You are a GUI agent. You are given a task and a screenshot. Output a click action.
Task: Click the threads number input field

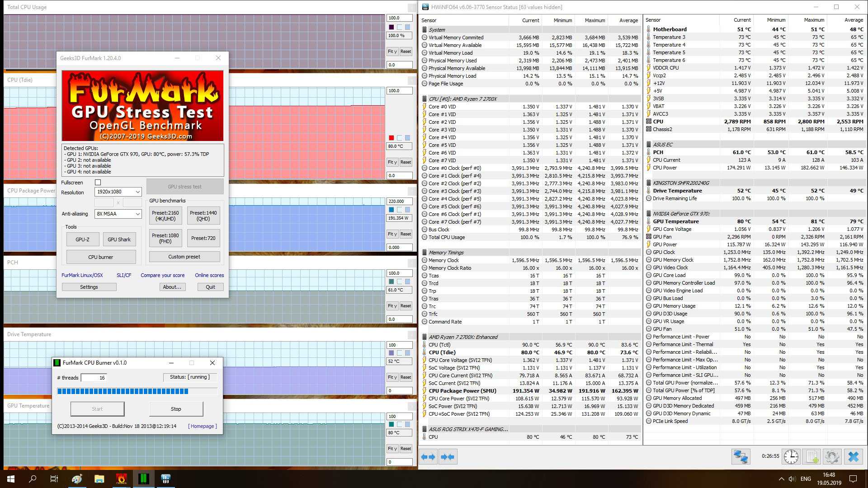point(94,378)
